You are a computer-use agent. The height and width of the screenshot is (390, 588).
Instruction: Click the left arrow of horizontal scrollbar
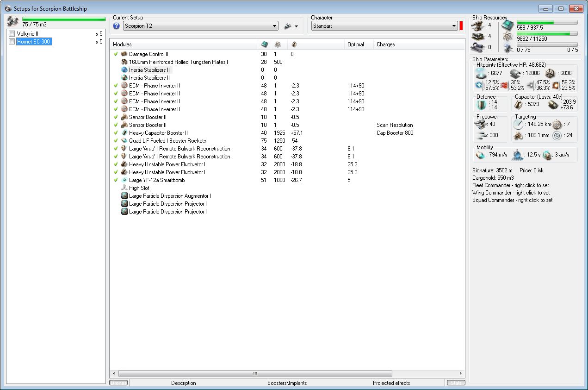pyautogui.click(x=114, y=374)
